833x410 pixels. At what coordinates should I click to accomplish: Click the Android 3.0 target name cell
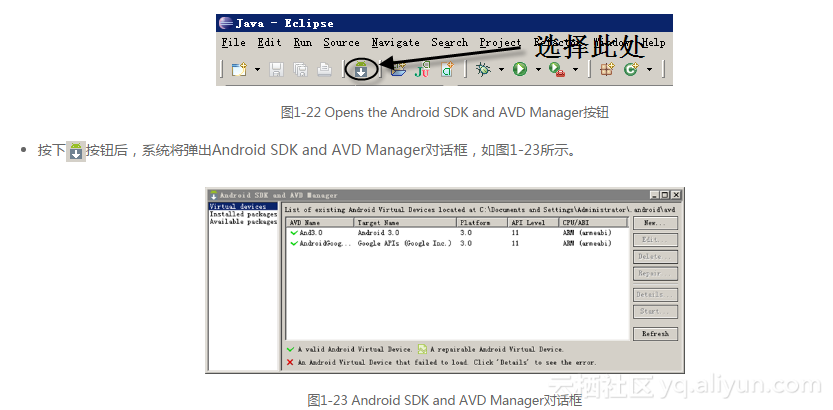(x=378, y=233)
